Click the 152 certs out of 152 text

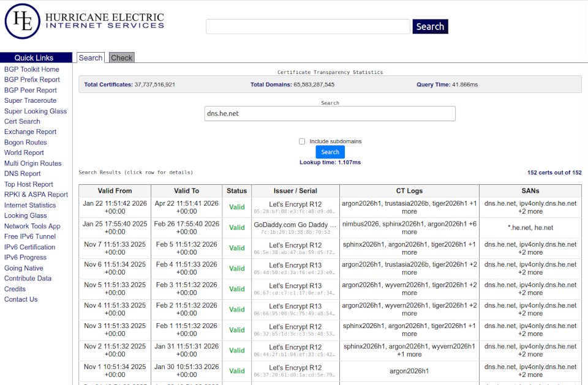[x=554, y=173]
